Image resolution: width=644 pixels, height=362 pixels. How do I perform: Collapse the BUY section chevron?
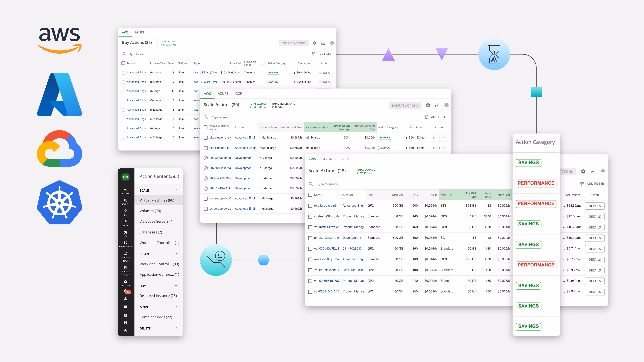click(x=176, y=286)
